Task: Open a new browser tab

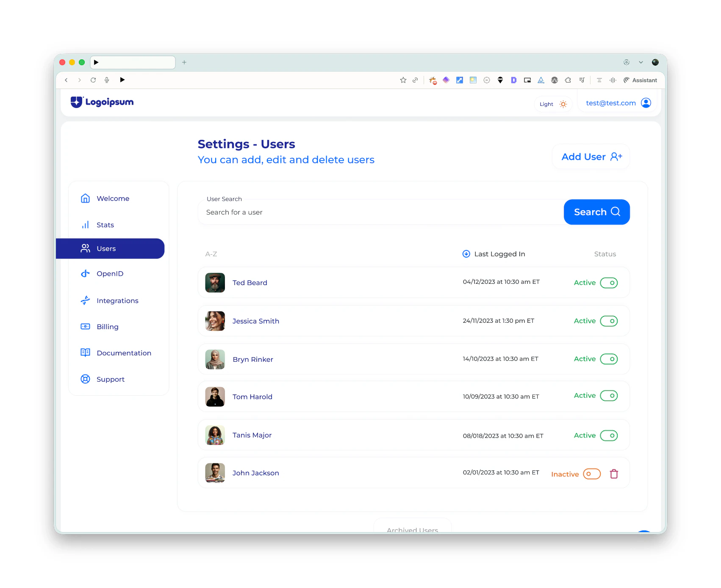Action: pos(184,62)
